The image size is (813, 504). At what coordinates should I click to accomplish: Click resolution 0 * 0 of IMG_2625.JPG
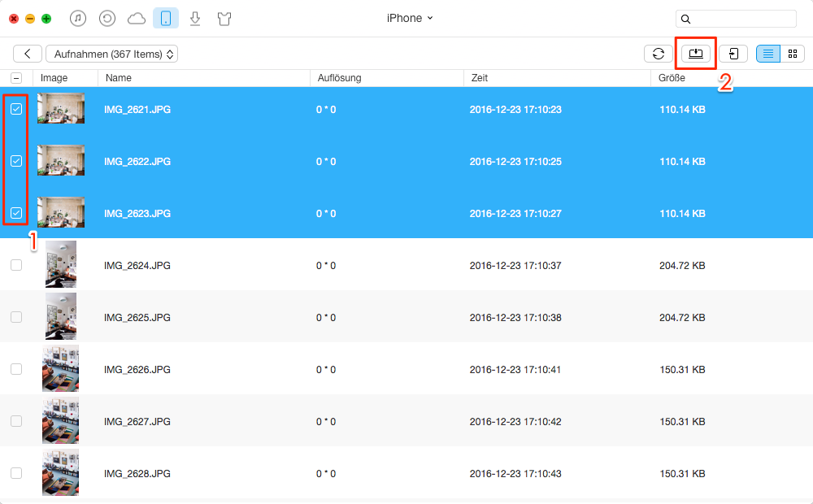326,317
